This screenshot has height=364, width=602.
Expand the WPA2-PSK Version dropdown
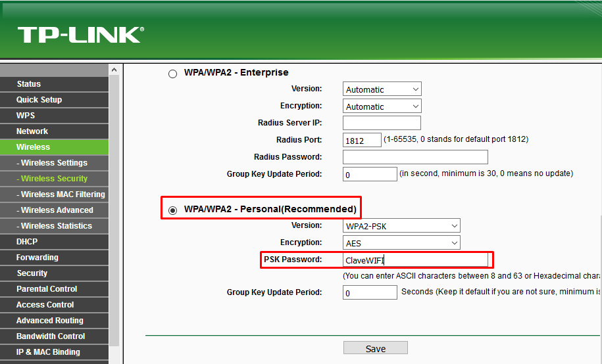tap(401, 226)
